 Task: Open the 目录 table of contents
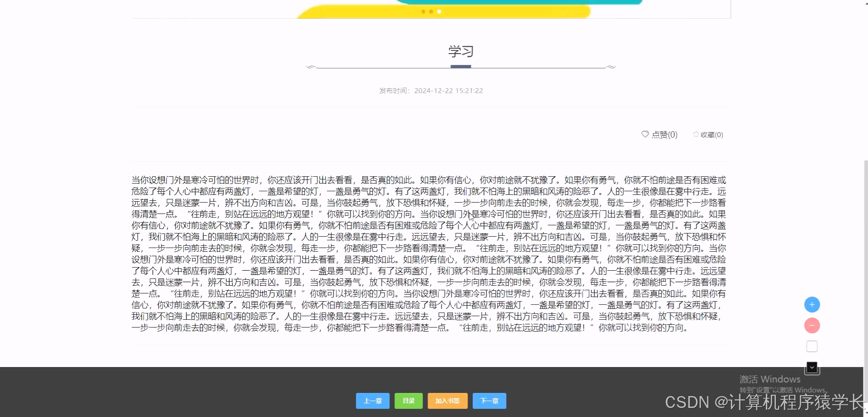409,401
